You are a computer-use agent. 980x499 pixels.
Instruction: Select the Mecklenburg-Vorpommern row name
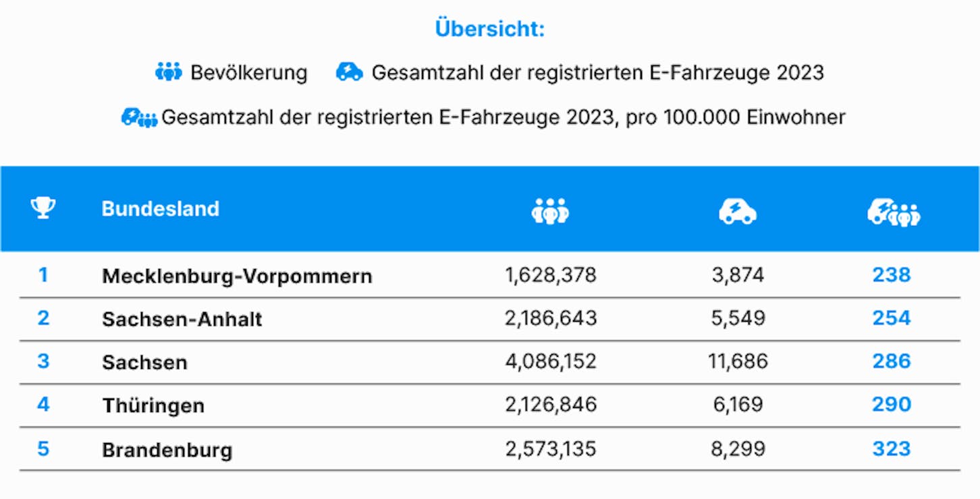pos(237,276)
